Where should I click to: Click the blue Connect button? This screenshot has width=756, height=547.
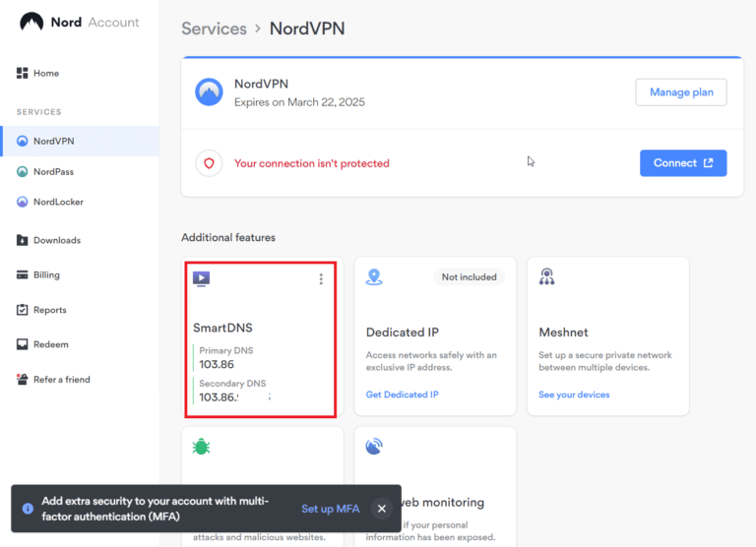(x=683, y=163)
